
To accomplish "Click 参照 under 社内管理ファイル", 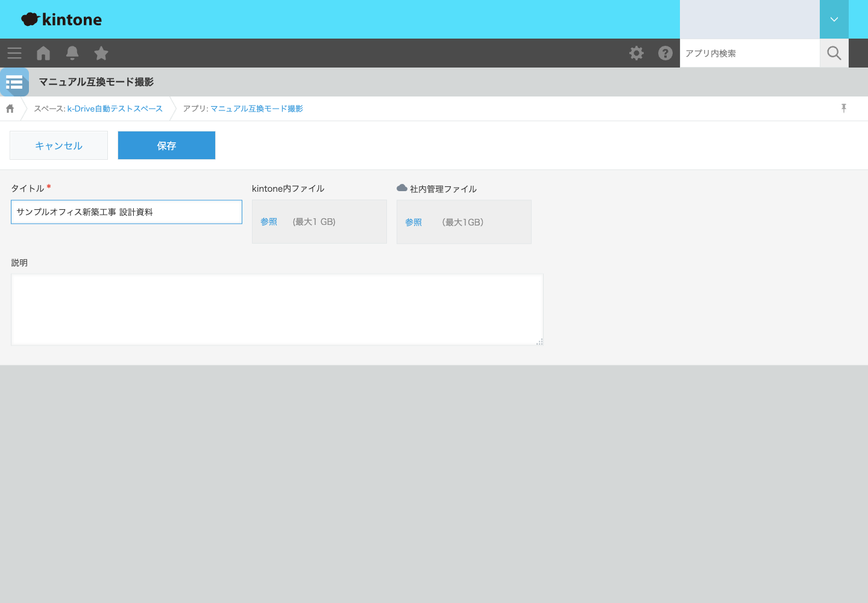I will [x=414, y=223].
